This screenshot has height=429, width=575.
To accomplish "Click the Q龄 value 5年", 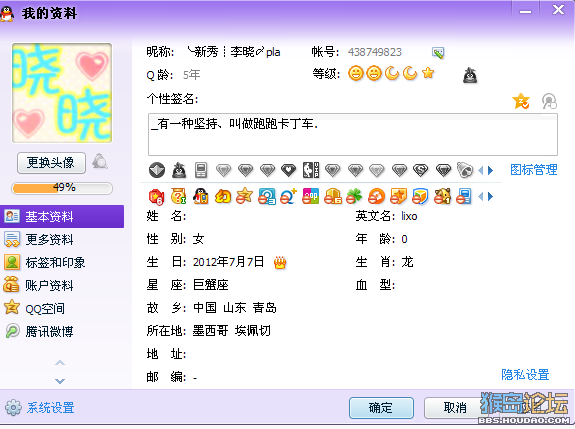I will 191,75.
